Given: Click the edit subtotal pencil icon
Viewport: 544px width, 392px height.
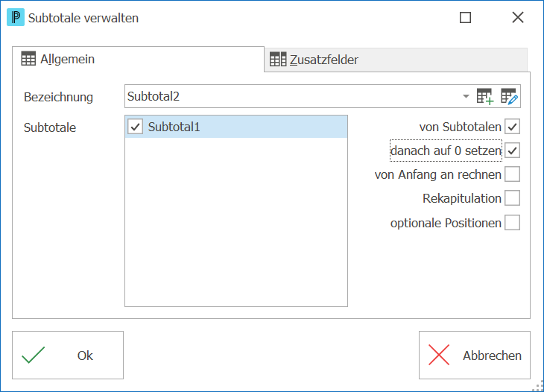Looking at the screenshot, I should pyautogui.click(x=509, y=96).
